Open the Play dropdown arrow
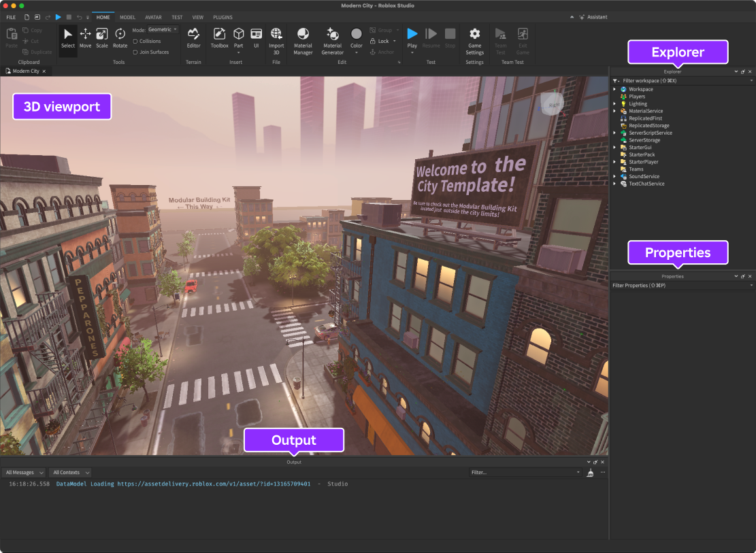756x553 pixels. click(412, 52)
